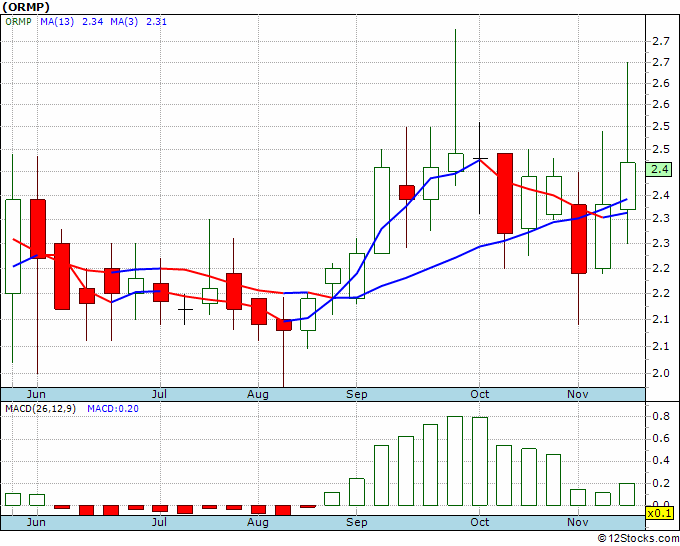The width and height of the screenshot is (680, 546).
Task: Select Jun on the MACD time axis
Action: pos(36,522)
